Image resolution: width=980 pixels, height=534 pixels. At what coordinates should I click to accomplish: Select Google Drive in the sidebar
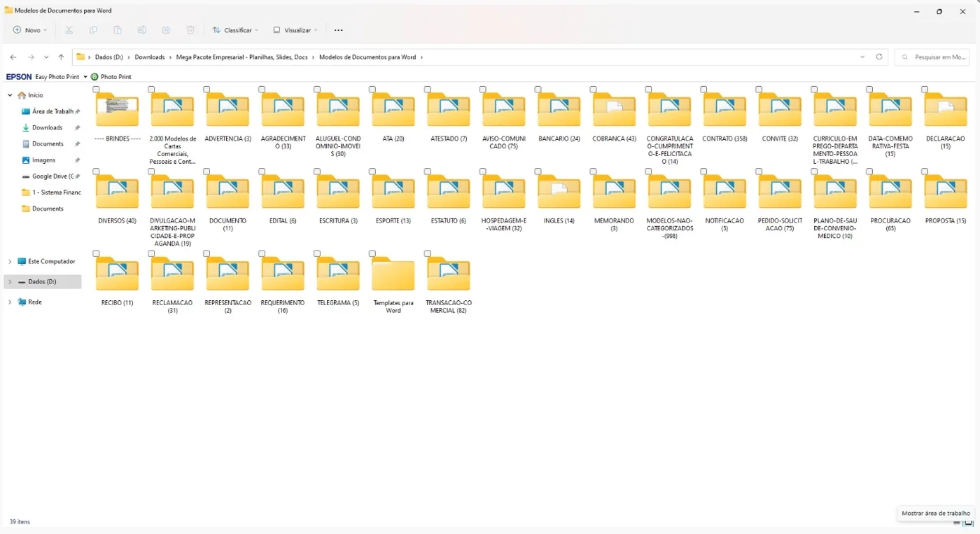(x=50, y=176)
